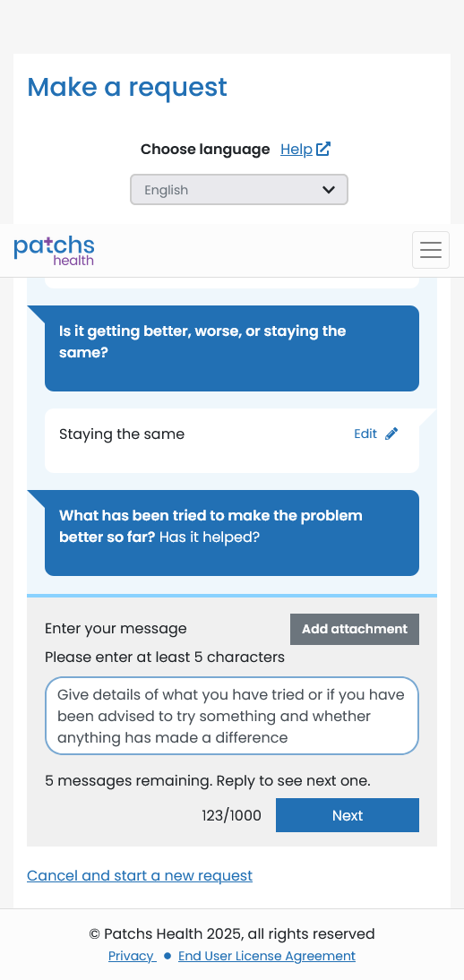Cancel and start a new request
This screenshot has width=464, height=980.
point(140,875)
